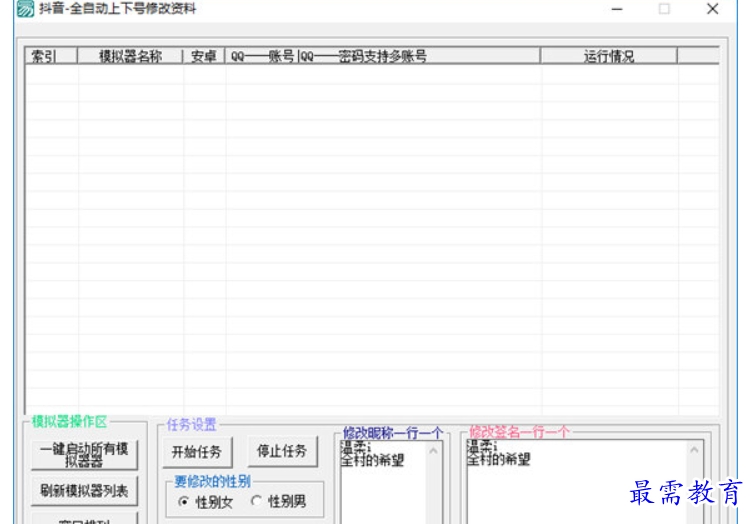Click scroll-up arrow in 修改签名 box
Image resolution: width=751 pixels, height=524 pixels.
pos(694,449)
